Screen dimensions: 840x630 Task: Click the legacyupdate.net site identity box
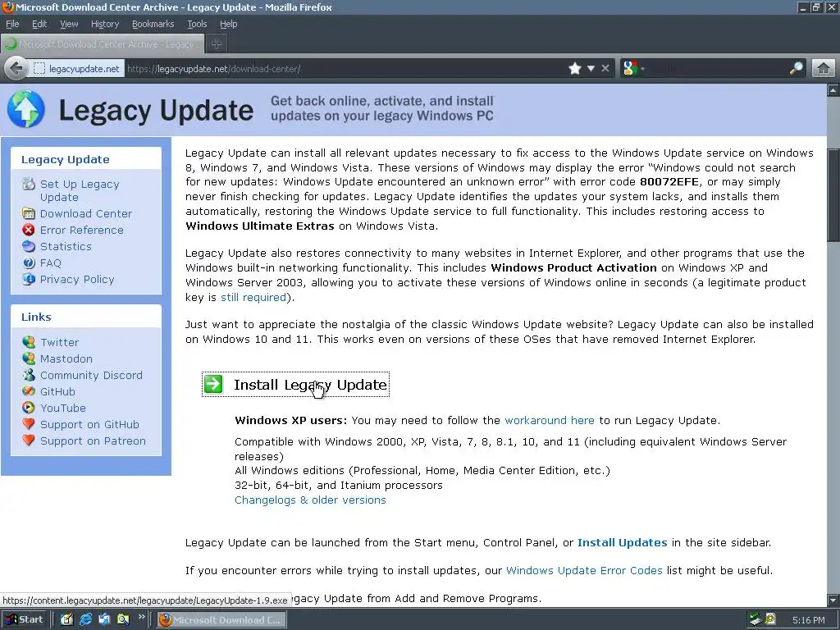(x=76, y=69)
